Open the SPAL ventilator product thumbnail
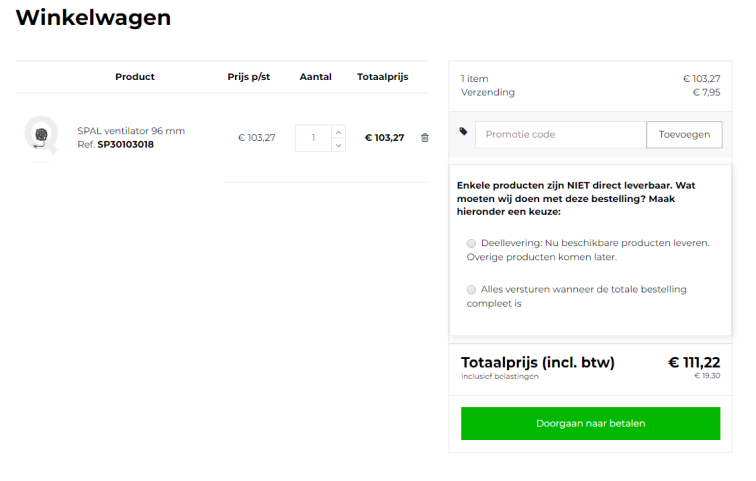756x481 pixels. 41,137
